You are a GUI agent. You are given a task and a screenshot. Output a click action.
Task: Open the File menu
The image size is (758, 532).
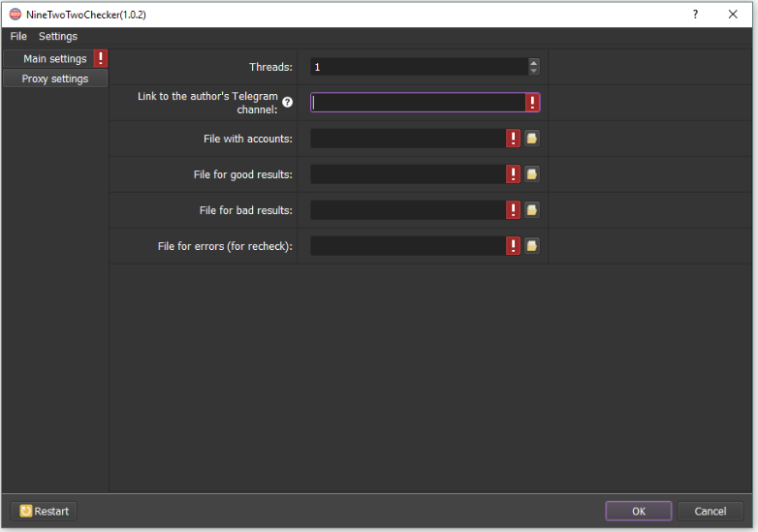pyautogui.click(x=18, y=37)
